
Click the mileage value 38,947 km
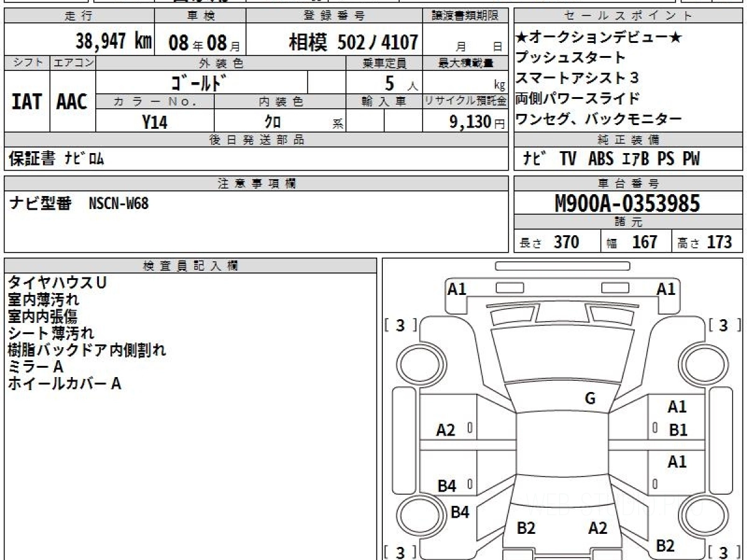[113, 42]
